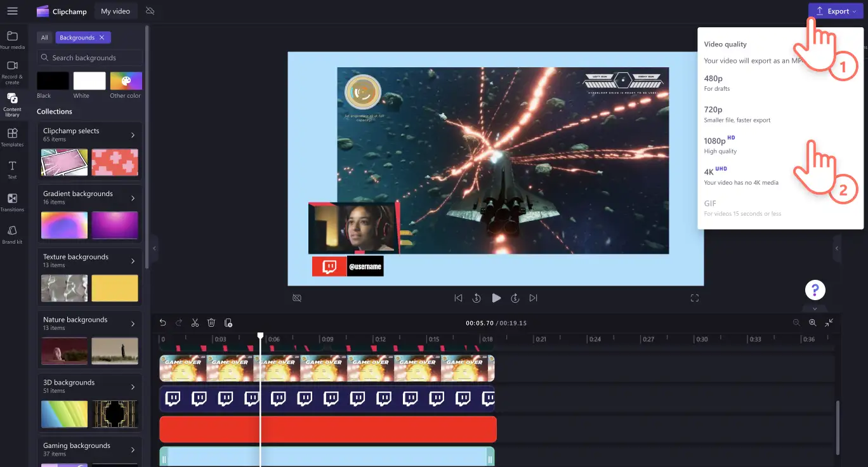
Task: Toggle captions off icon below preview
Action: pyautogui.click(x=296, y=298)
